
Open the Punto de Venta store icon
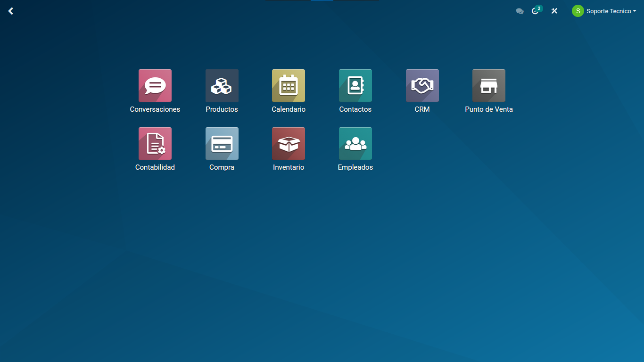click(489, 86)
